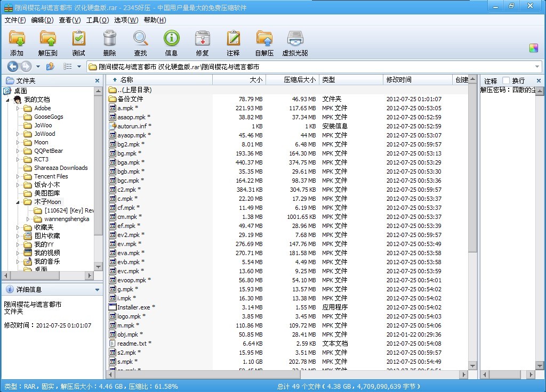Screen dimensions: 546x392
Task: Select the 我的视频 folder in tree
Action: pos(47,253)
